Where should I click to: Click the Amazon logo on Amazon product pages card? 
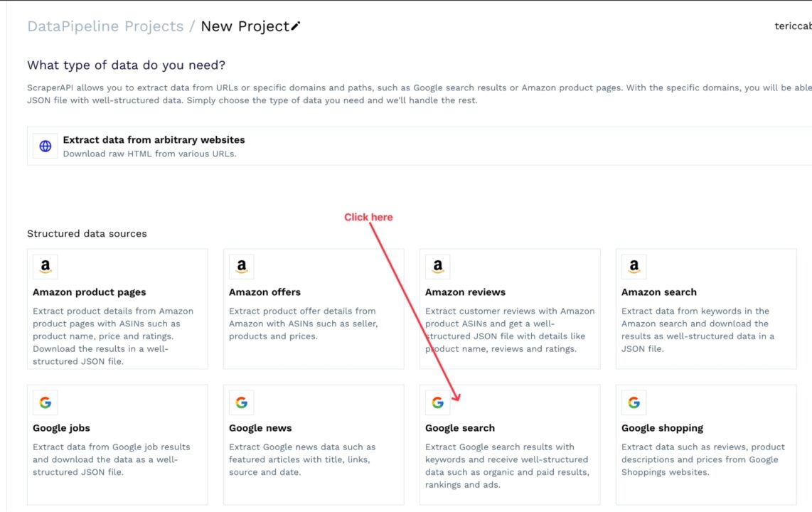pos(46,267)
